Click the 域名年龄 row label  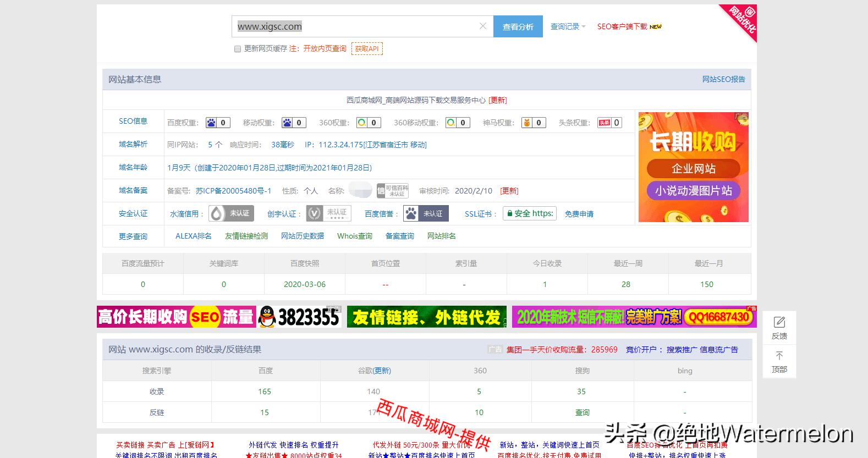coord(133,167)
